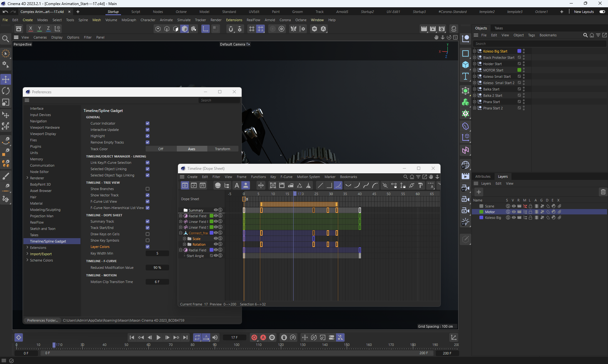
Task: Enable the Show Branches checkbox
Action: pyautogui.click(x=148, y=189)
